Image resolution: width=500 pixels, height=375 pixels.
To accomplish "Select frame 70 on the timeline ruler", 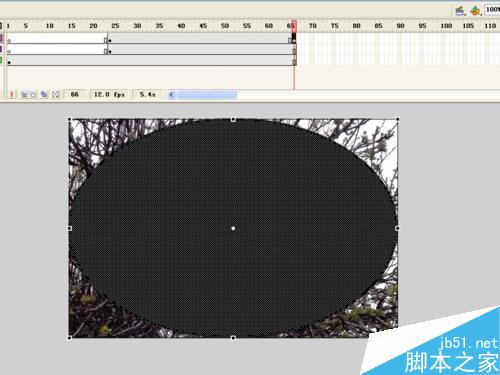I will point(313,26).
